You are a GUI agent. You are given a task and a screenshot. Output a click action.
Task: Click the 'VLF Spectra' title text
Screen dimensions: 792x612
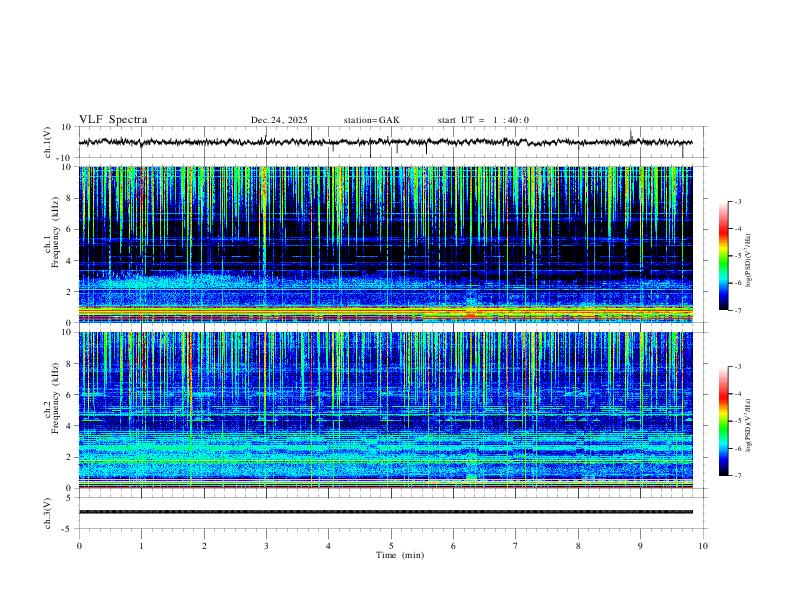[x=113, y=120]
